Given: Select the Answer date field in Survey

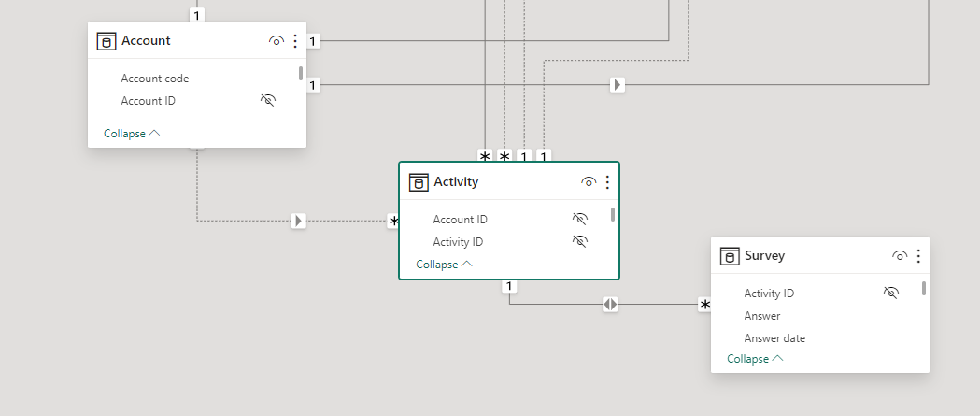Looking at the screenshot, I should tap(774, 338).
